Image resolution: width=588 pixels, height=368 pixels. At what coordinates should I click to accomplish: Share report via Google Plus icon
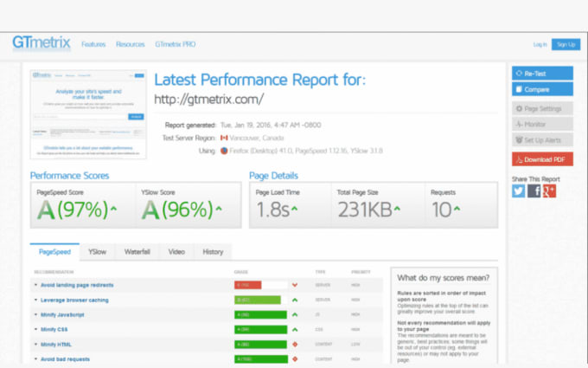(549, 190)
